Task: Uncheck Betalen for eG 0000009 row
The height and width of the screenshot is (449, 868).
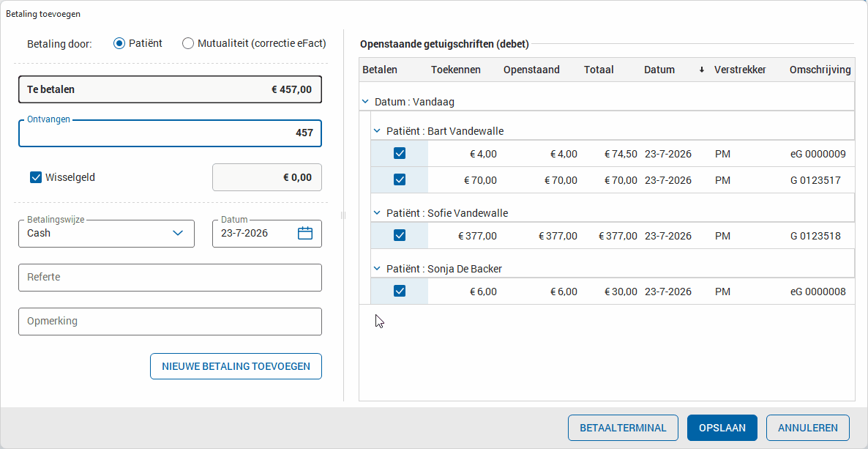Action: point(399,154)
